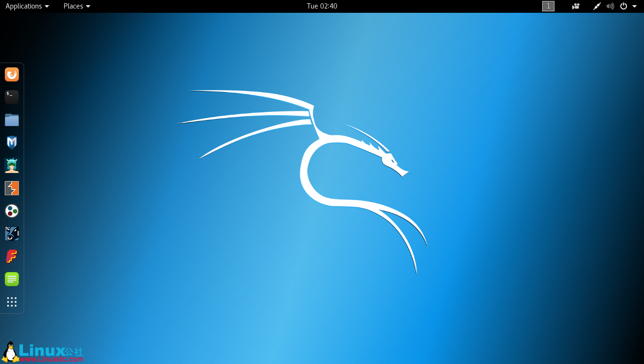Open the Terminal from the dock
The height and width of the screenshot is (364, 644).
[12, 97]
